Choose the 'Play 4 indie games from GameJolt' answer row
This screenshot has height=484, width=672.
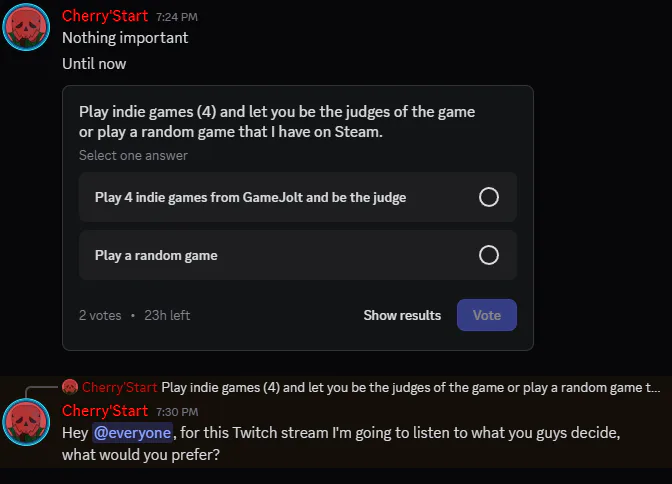click(298, 197)
